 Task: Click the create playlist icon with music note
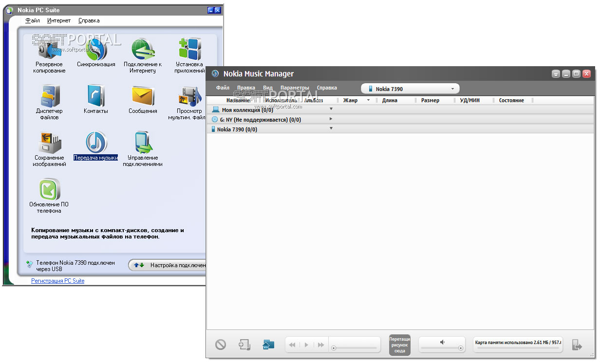point(244,345)
